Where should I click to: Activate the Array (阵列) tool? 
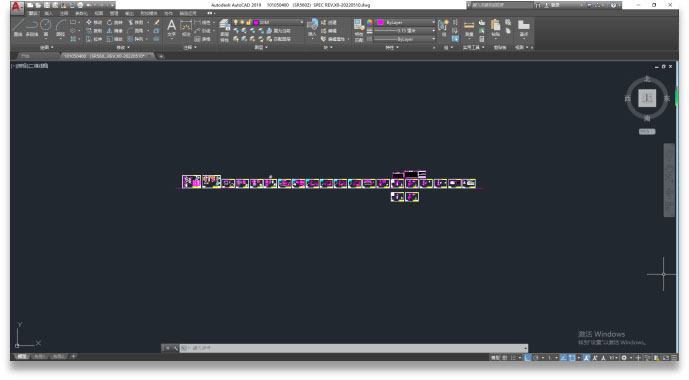click(135, 39)
